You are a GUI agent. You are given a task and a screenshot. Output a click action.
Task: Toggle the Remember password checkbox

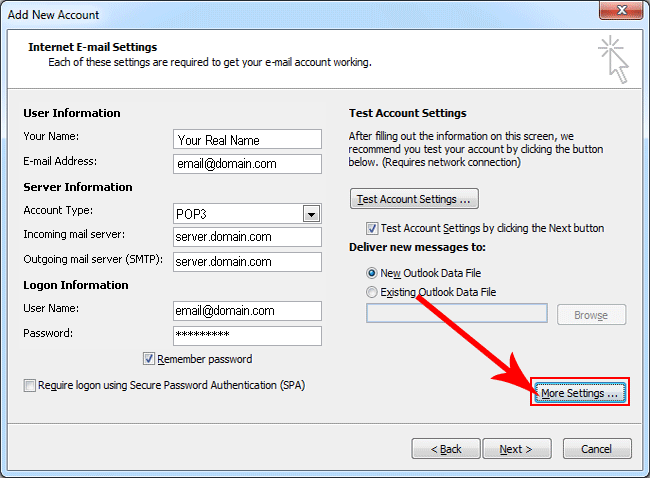click(149, 359)
